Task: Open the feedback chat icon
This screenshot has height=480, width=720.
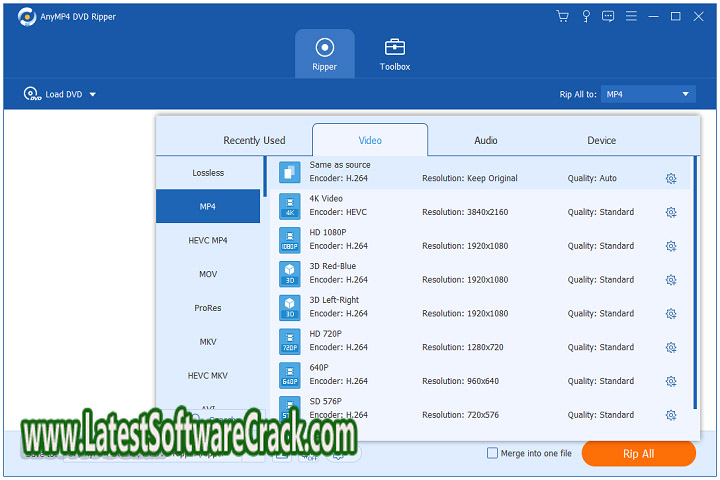Action: point(608,16)
